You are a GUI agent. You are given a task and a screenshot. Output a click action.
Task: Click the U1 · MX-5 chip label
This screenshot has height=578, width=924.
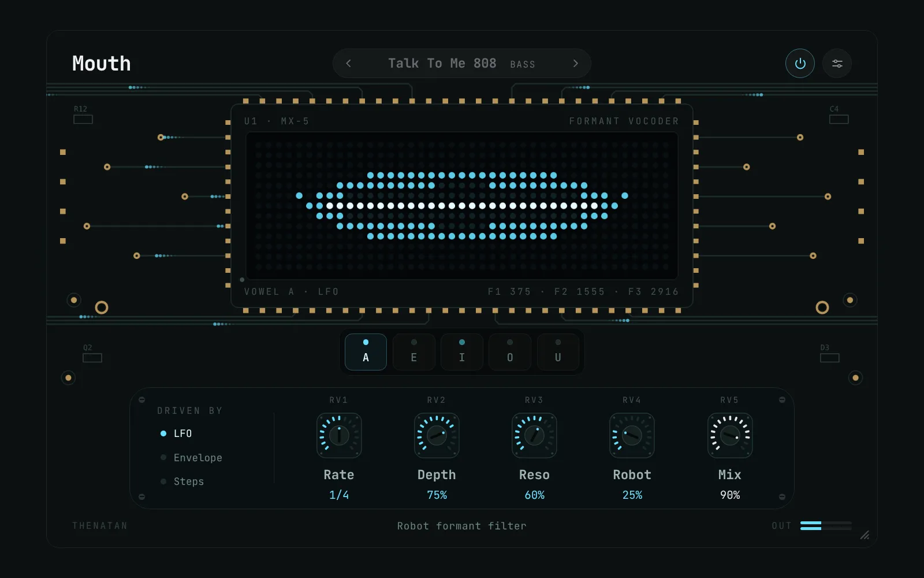click(x=277, y=121)
